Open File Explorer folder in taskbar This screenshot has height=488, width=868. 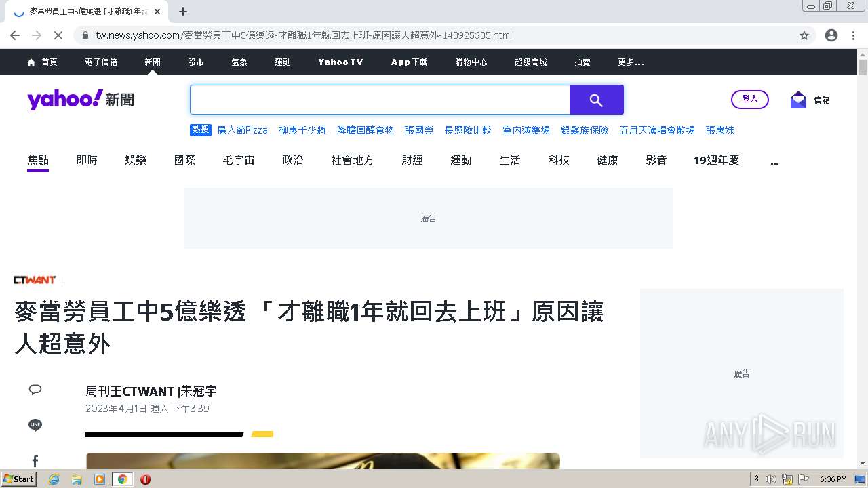tap(77, 479)
